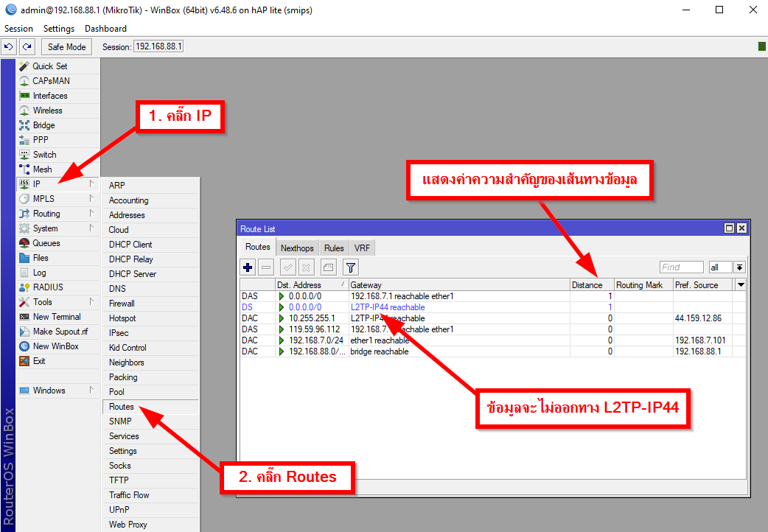Select Addresses in the IP submenu
This screenshot has width=768, height=532.
pyautogui.click(x=151, y=215)
